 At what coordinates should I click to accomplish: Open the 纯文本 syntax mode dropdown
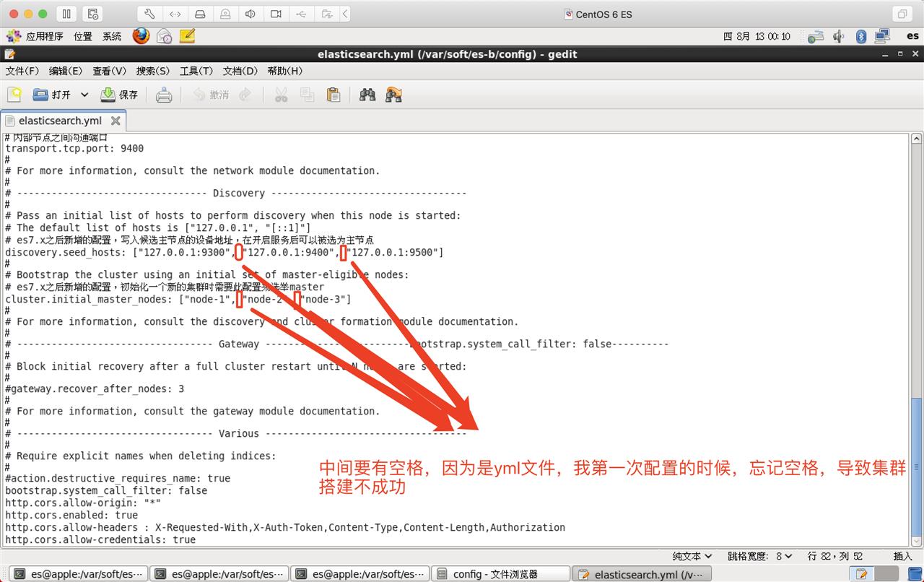pos(692,556)
